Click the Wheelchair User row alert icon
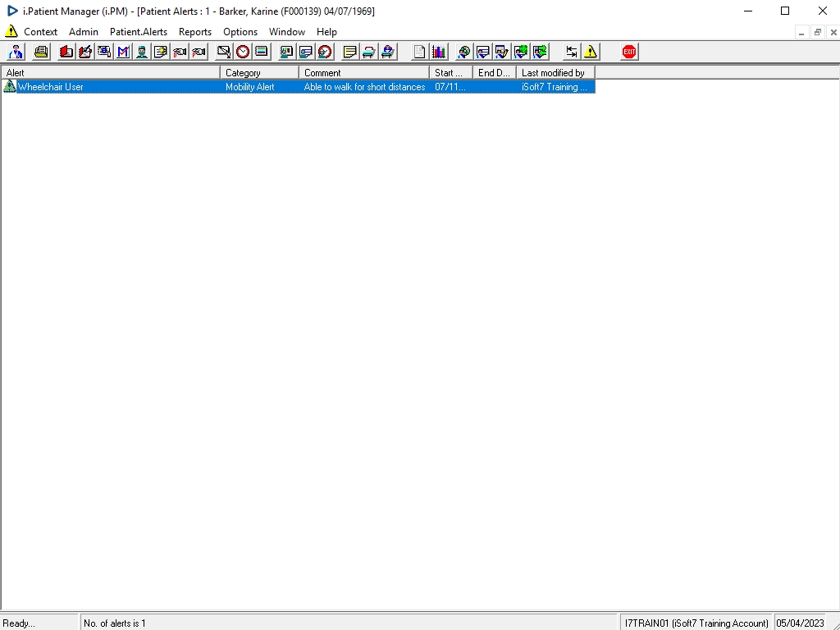 pyautogui.click(x=10, y=86)
